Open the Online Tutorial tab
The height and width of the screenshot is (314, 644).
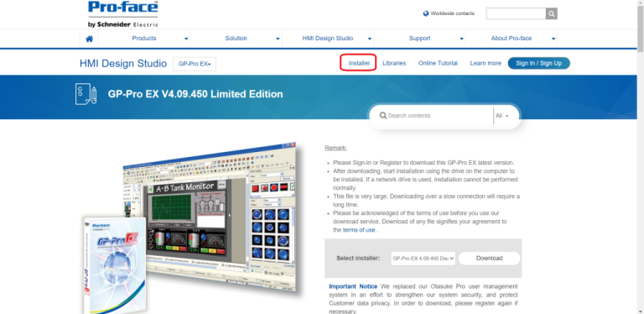[x=438, y=63]
